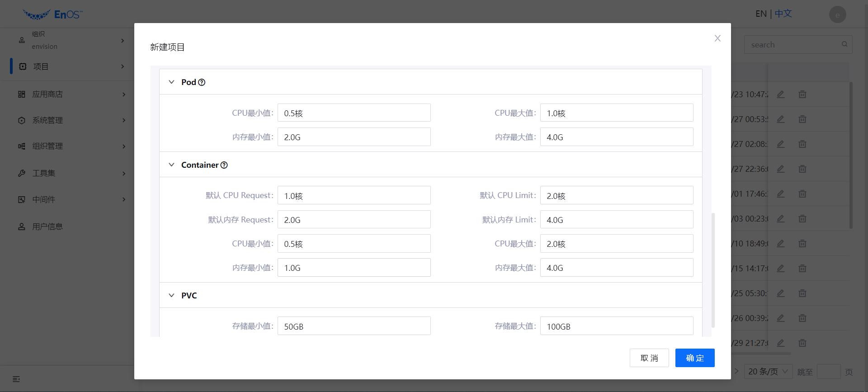Click the edit pencil icon in the first row
The width and height of the screenshot is (868, 392).
[x=780, y=94]
